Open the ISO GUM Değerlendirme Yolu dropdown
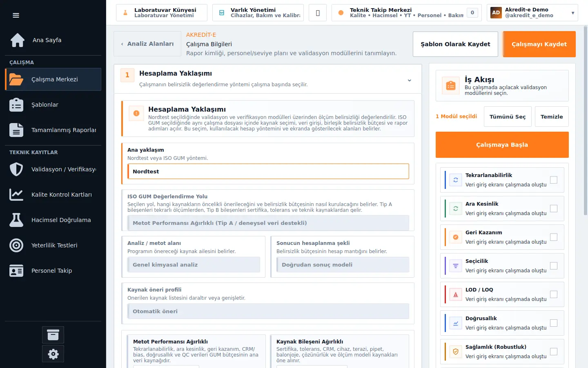This screenshot has width=588, height=368. coord(268,223)
